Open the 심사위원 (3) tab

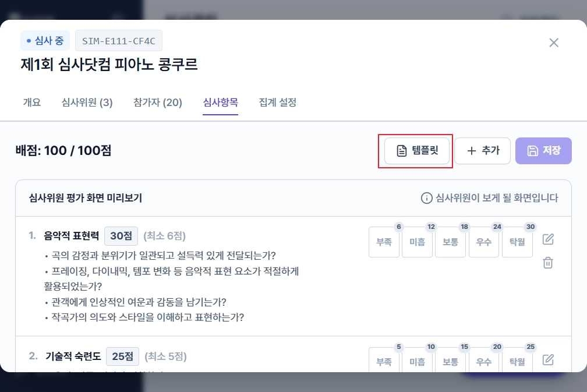pyautogui.click(x=87, y=103)
